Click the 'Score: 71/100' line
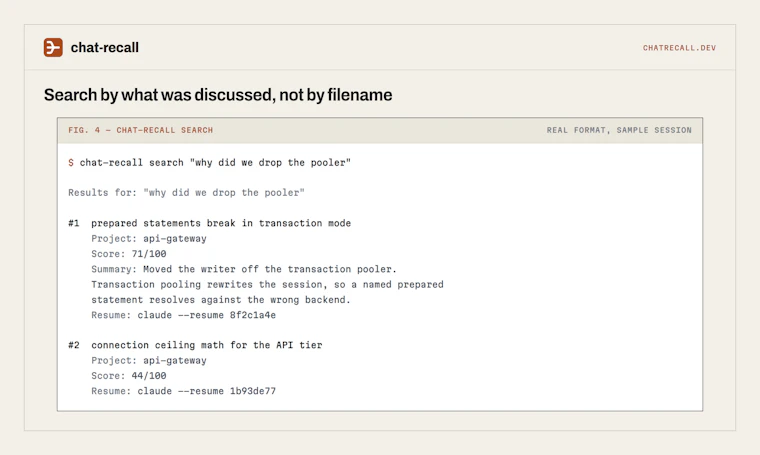The image size is (760, 455). 128,254
